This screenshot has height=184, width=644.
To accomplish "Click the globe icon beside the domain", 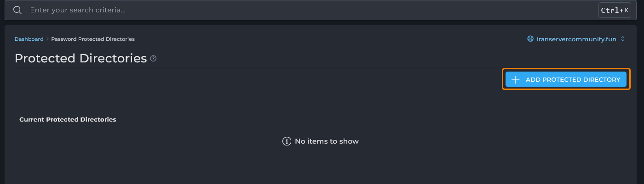I will 530,39.
